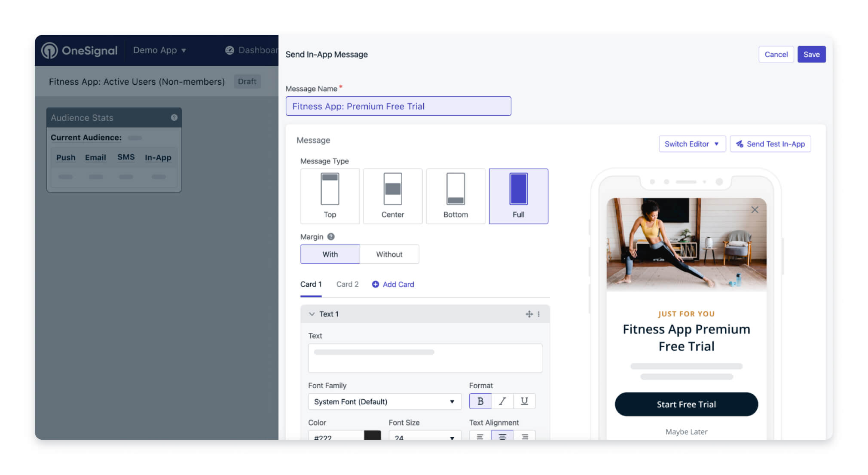Switch to the Card 2 tab
Screen dimensions: 868x475
[x=347, y=284]
